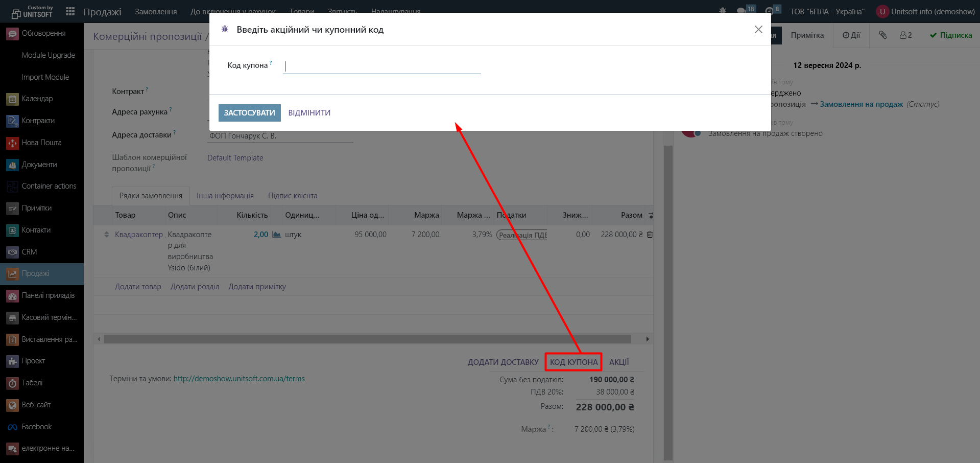Open Нова Пошта app in sidebar
This screenshot has width=980, height=463.
point(41,143)
